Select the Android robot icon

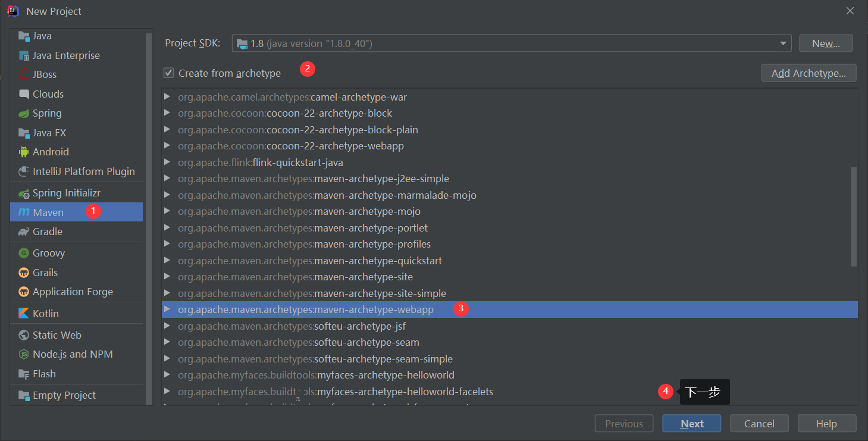[24, 152]
